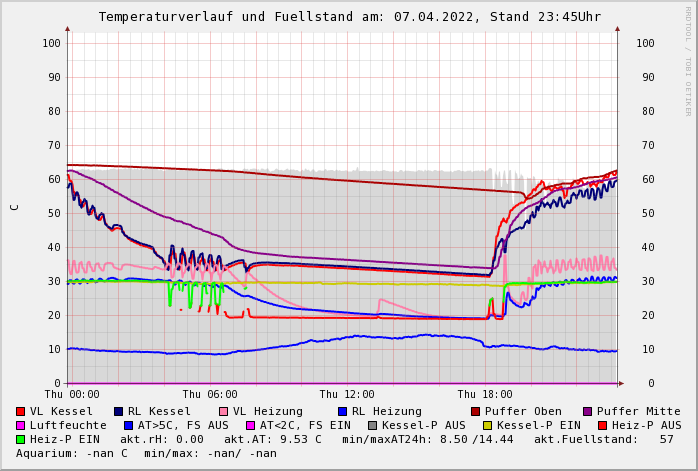Click the red VL Kessel legend swatch
This screenshot has width=698, height=471.
[20, 412]
